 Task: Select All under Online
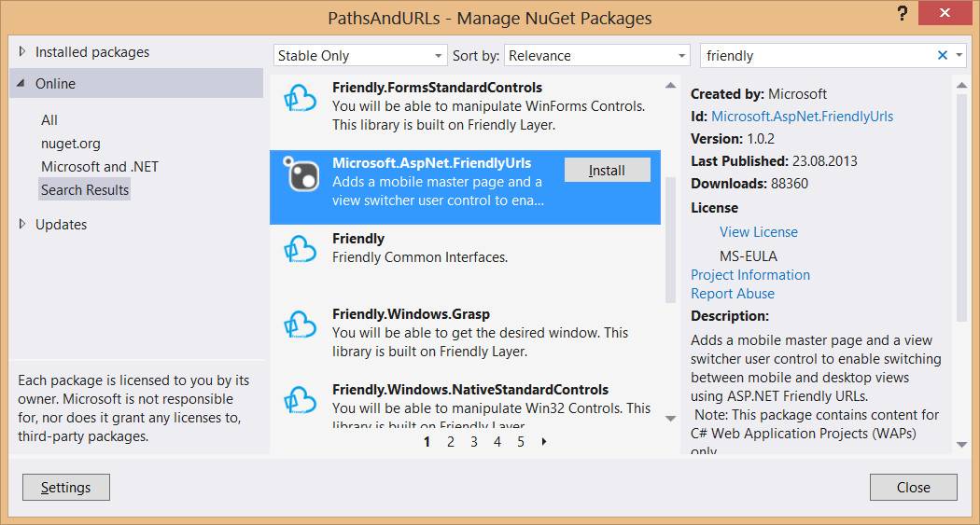pyautogui.click(x=49, y=120)
